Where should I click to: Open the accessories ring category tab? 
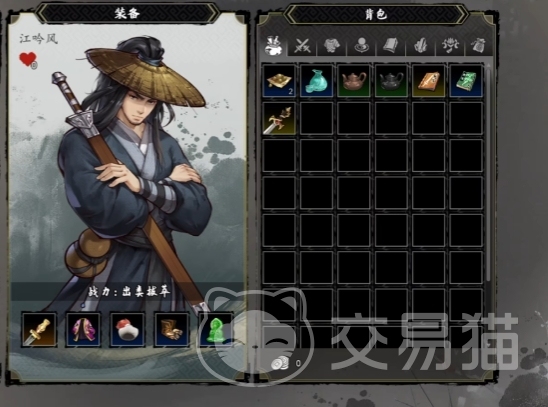tap(361, 45)
